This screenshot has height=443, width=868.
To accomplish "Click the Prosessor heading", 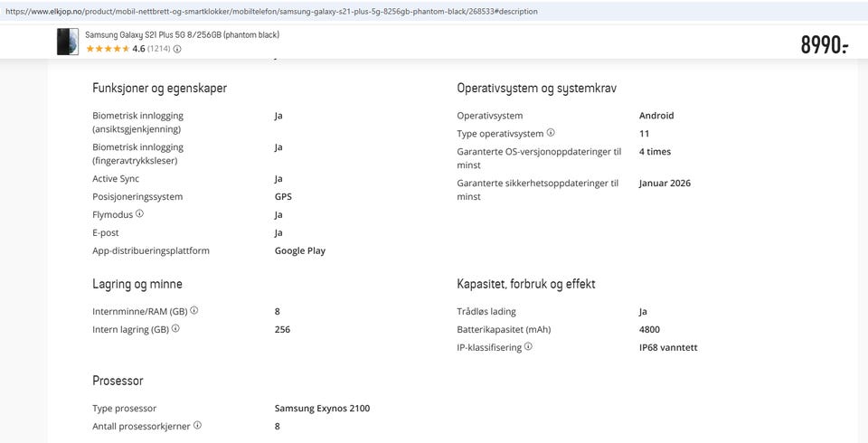I will (x=118, y=381).
